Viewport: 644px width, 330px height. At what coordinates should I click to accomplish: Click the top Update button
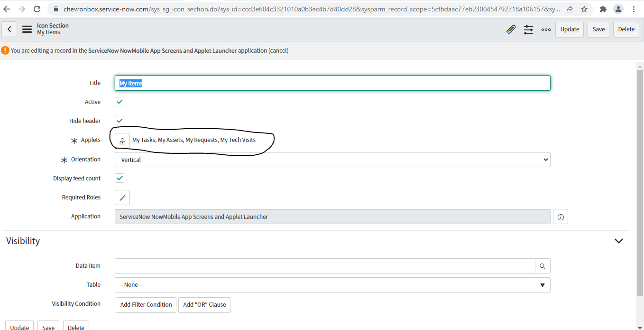pyautogui.click(x=570, y=29)
